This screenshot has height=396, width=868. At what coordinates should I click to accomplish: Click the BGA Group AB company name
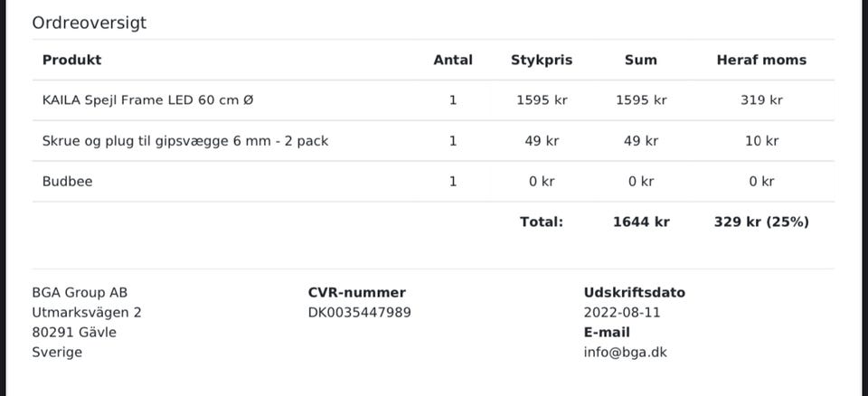click(80, 293)
